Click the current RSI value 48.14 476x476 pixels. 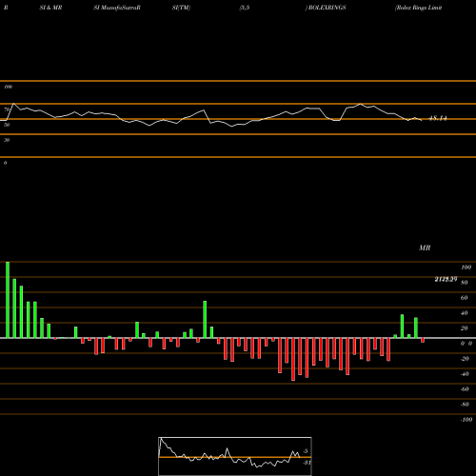click(x=438, y=118)
